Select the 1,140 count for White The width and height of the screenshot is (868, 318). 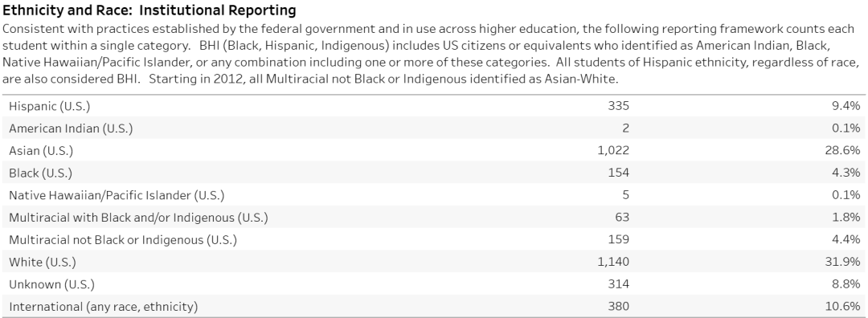[613, 262]
